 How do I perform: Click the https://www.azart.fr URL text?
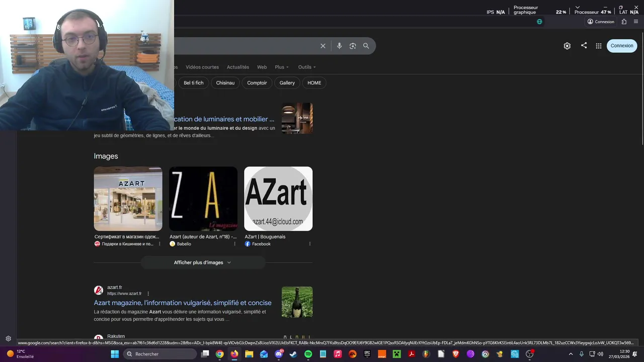coord(124,294)
